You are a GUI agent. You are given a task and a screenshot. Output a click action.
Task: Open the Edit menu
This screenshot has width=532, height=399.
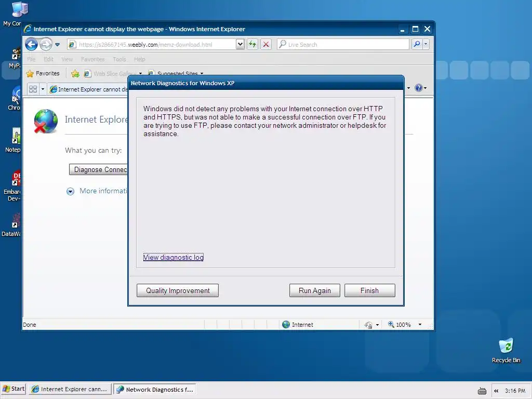pyautogui.click(x=48, y=59)
